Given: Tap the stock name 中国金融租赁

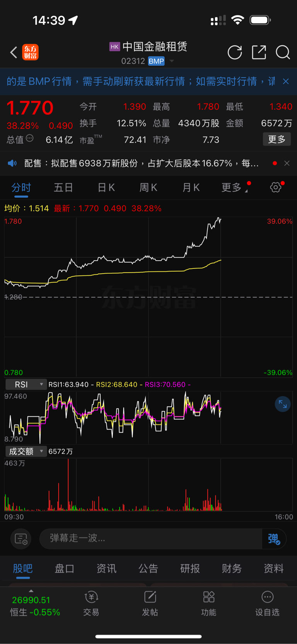Looking at the screenshot, I should [x=155, y=47].
